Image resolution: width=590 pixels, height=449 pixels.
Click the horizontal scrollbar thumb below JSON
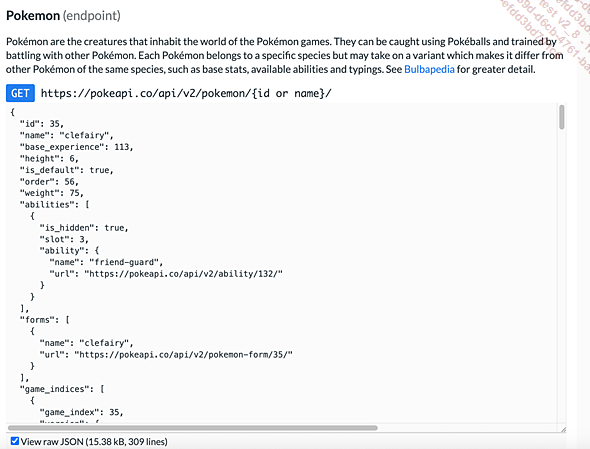pos(193,428)
